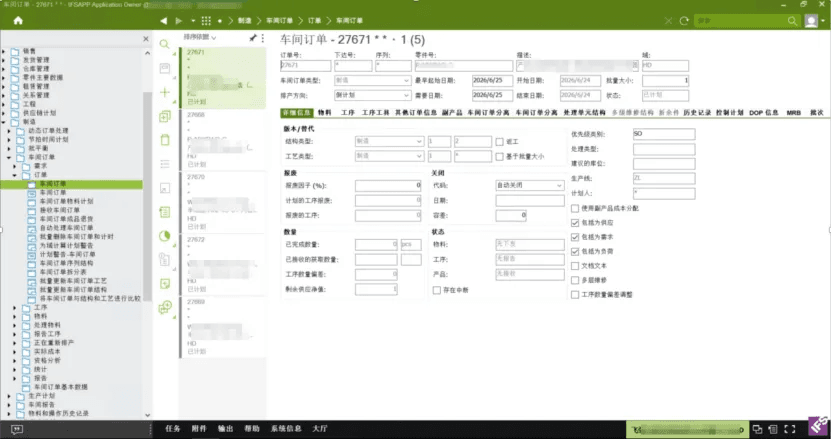
Task: Uncheck the 包括为负荷 checkbox
Action: [x=575, y=251]
